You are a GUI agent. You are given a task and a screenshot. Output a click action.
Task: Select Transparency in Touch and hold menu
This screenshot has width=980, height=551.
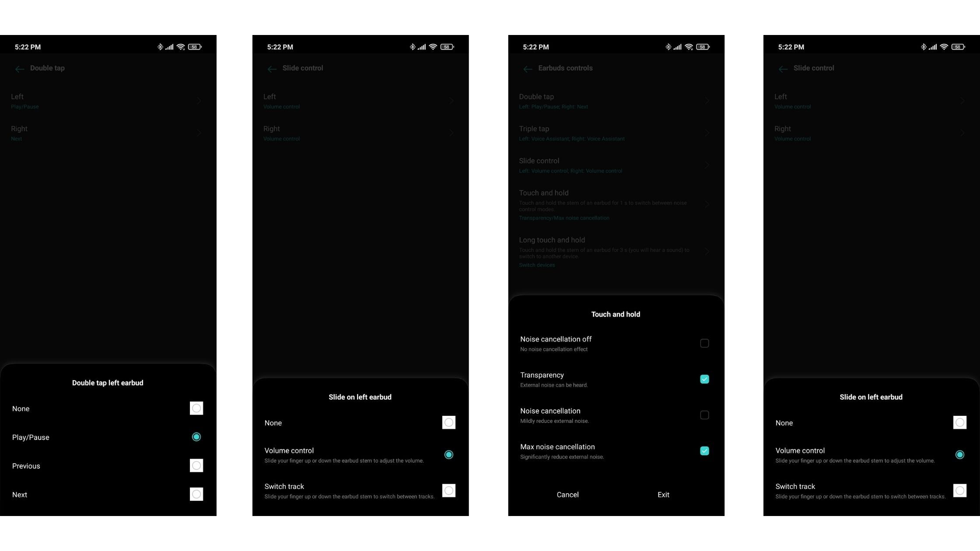click(x=705, y=379)
